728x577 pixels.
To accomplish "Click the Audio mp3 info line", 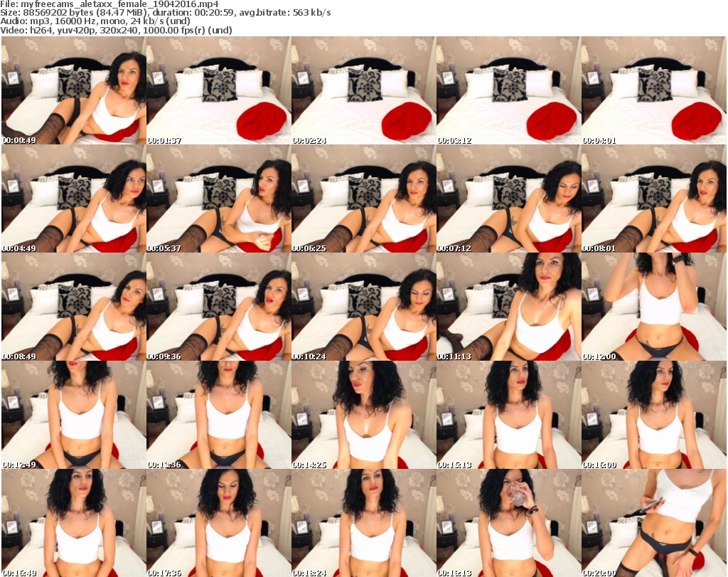I will pos(95,21).
